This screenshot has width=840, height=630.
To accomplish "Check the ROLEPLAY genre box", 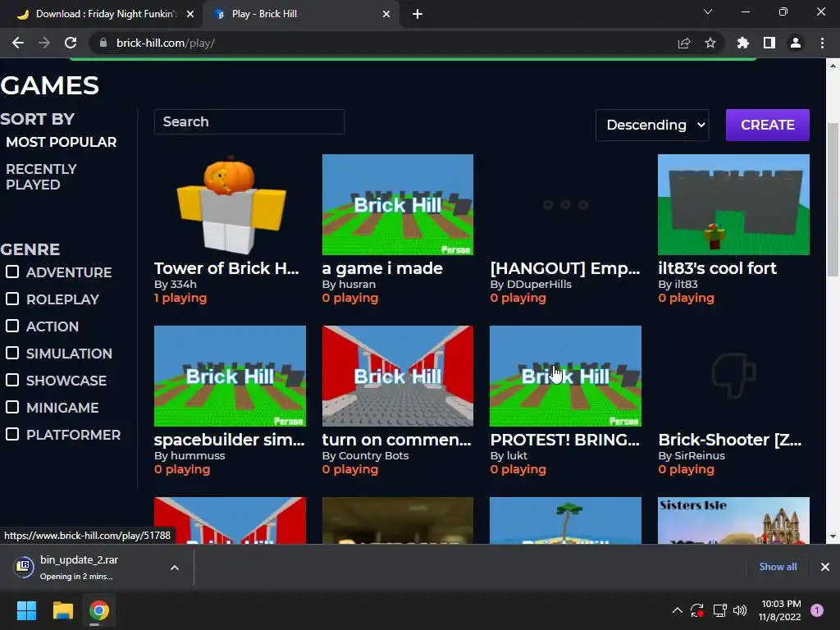I will click(12, 299).
